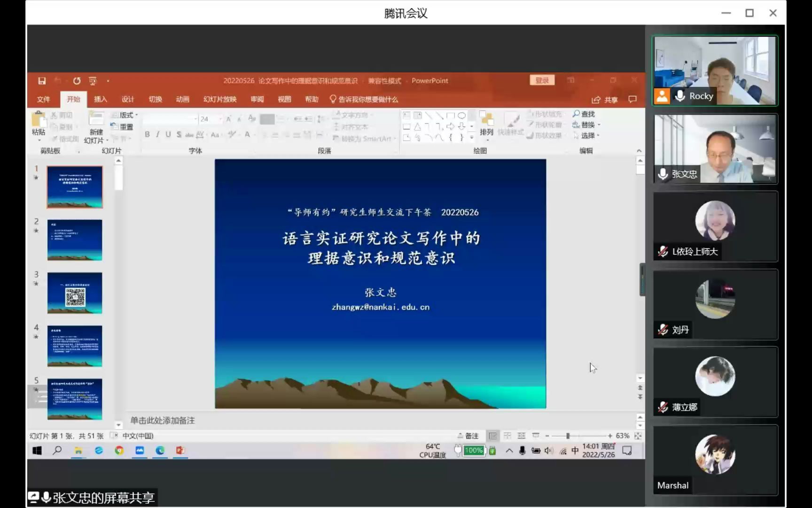Click the 替换 replace button

coord(586,125)
